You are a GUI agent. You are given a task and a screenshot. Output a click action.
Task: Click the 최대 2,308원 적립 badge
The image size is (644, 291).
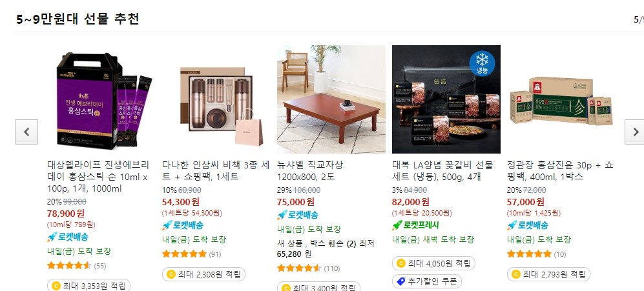tap(203, 274)
